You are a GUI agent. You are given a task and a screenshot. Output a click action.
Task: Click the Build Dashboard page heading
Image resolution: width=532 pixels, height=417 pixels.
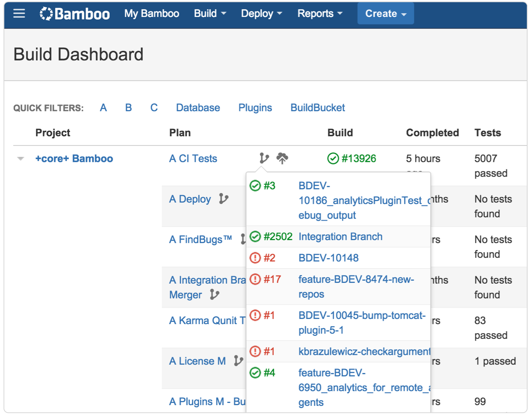[78, 54]
